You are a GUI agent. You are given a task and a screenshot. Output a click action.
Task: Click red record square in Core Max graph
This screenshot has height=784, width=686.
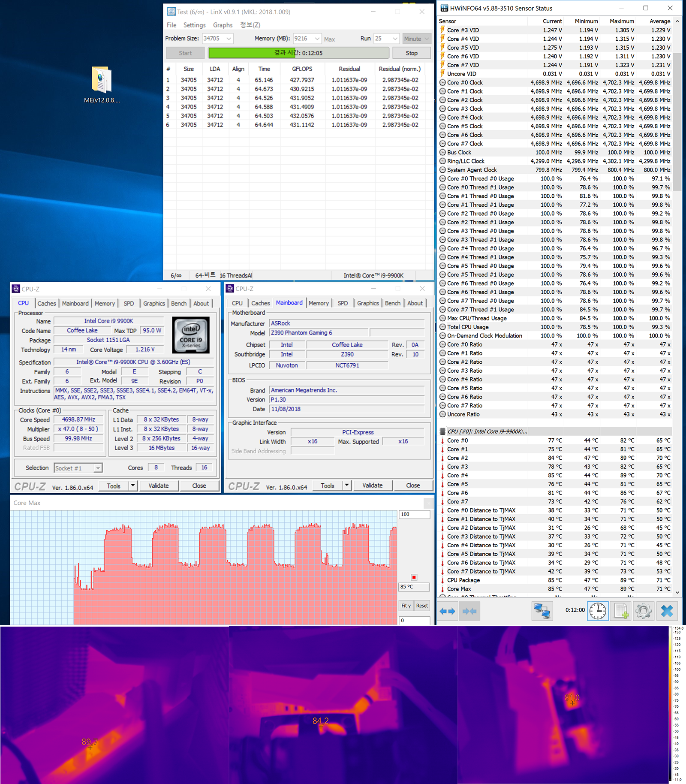(414, 577)
